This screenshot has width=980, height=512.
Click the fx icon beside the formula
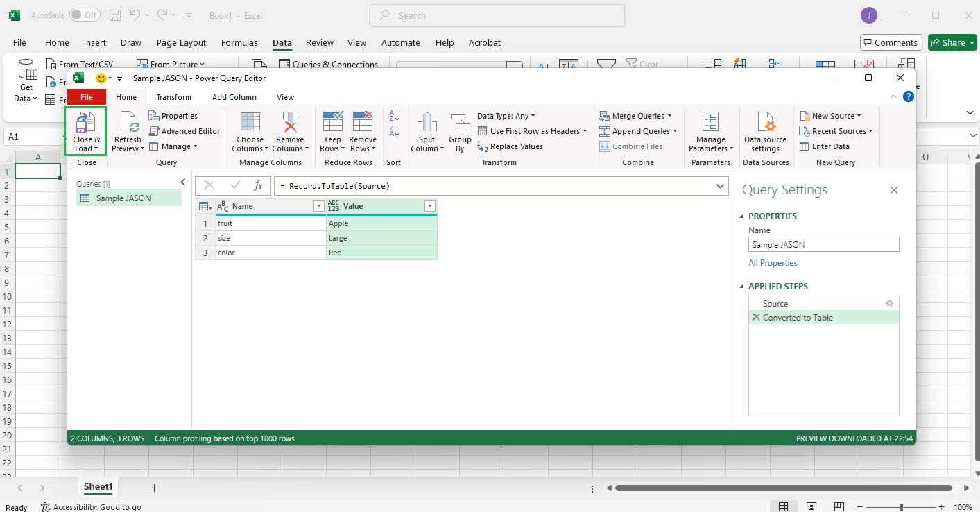258,186
